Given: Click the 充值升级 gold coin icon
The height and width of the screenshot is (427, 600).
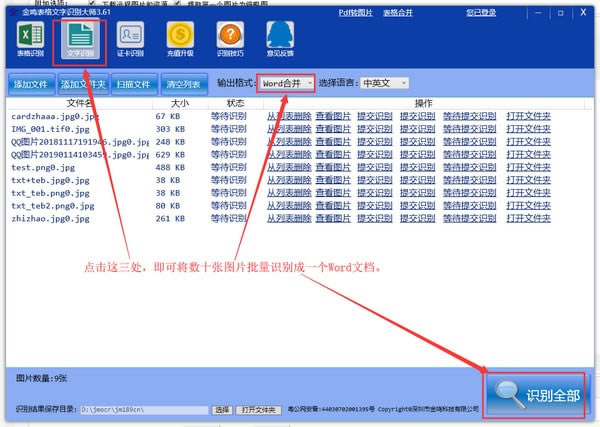Looking at the screenshot, I should [x=180, y=39].
